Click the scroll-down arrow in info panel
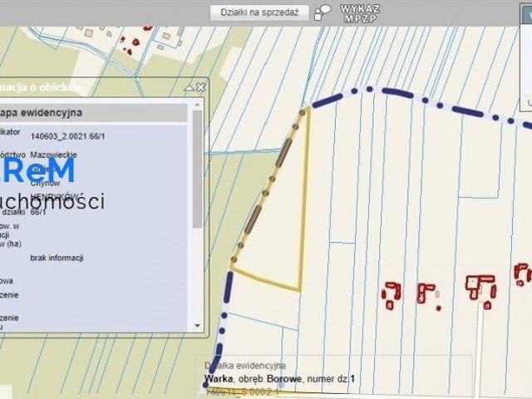 (x=197, y=325)
